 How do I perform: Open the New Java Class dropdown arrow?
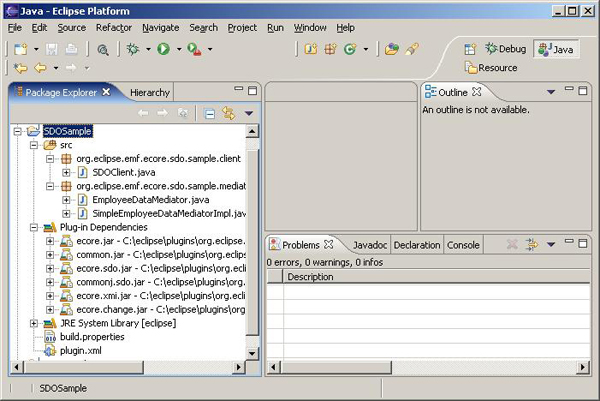pos(366,49)
